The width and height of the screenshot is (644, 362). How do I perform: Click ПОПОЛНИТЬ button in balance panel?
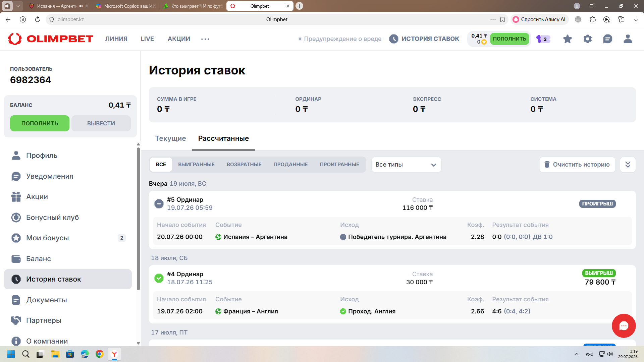(x=40, y=123)
